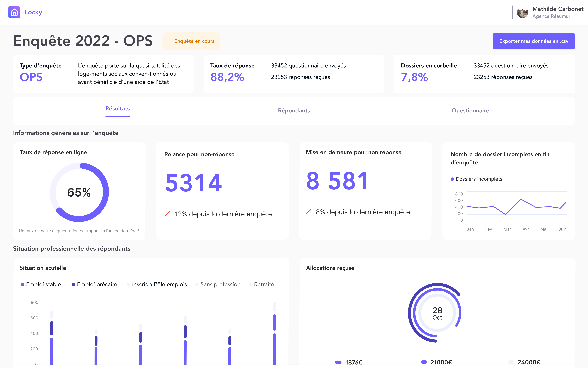Click the Relance pour non-réponse heading
588x368 pixels.
[199, 154]
